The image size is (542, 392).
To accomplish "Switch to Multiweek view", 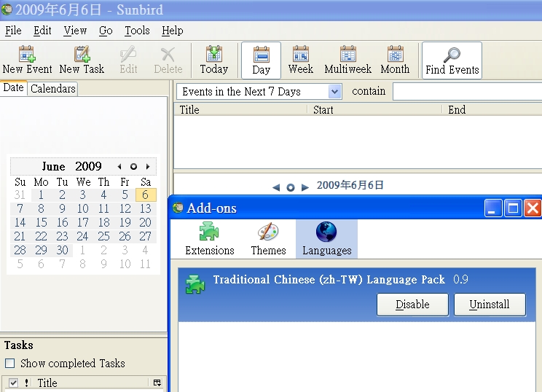I will point(347,60).
